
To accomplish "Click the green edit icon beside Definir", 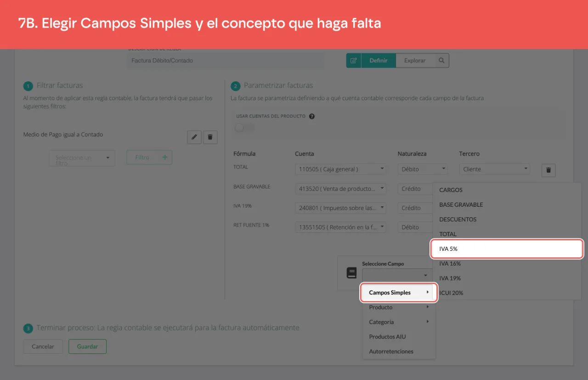I will tap(354, 61).
